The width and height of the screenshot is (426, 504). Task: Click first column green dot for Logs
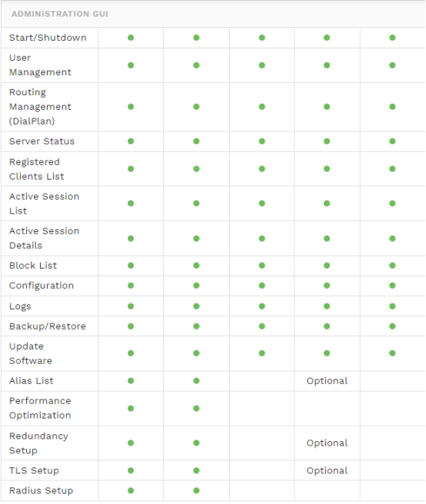[131, 307]
